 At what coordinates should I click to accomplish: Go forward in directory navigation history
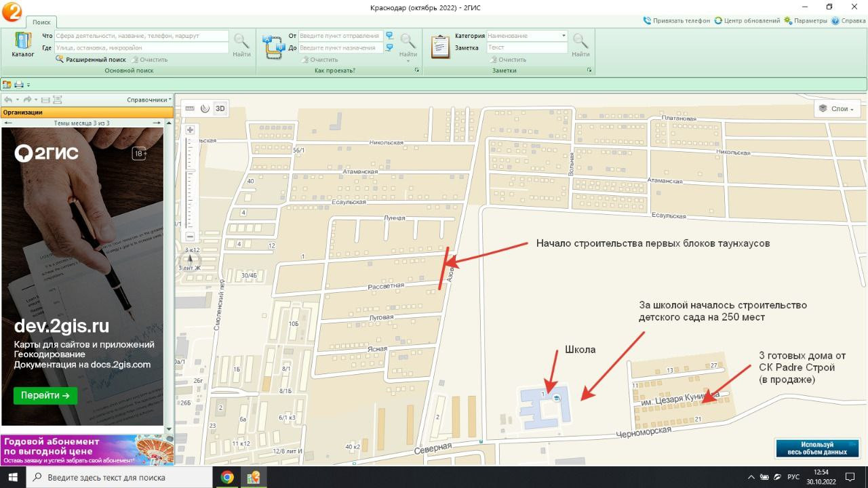28,100
